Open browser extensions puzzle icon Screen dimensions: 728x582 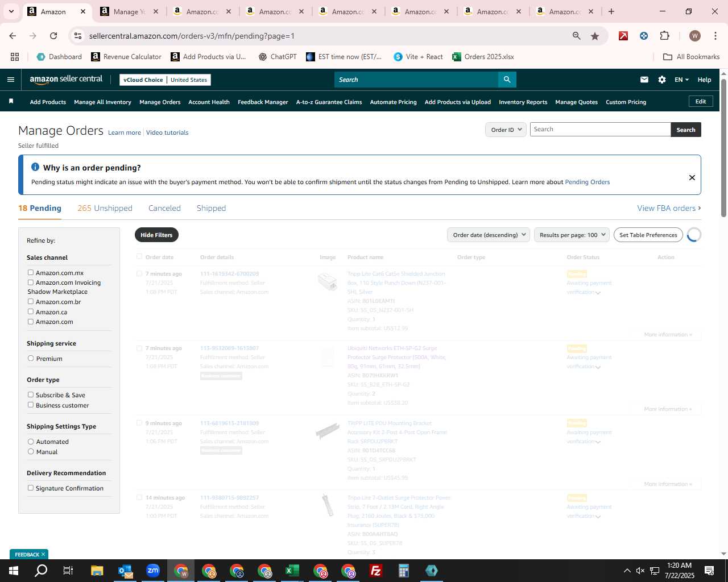tap(664, 36)
